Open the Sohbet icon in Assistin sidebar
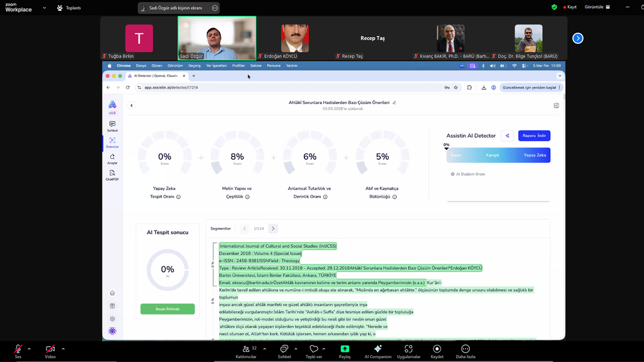The image size is (644, 362). click(112, 125)
